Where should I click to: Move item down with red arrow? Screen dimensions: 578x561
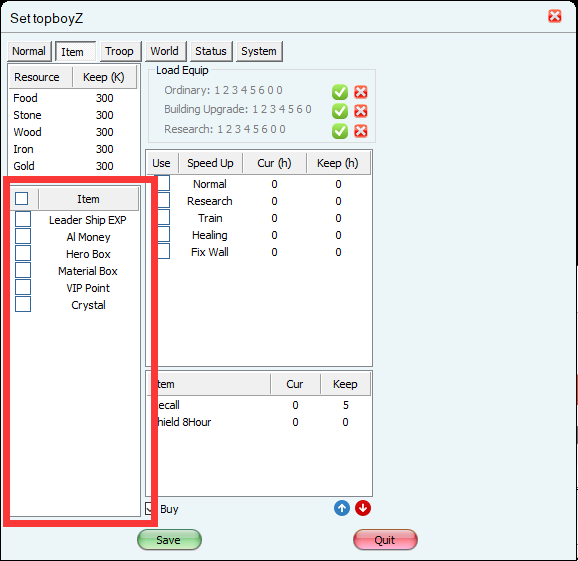click(x=363, y=508)
